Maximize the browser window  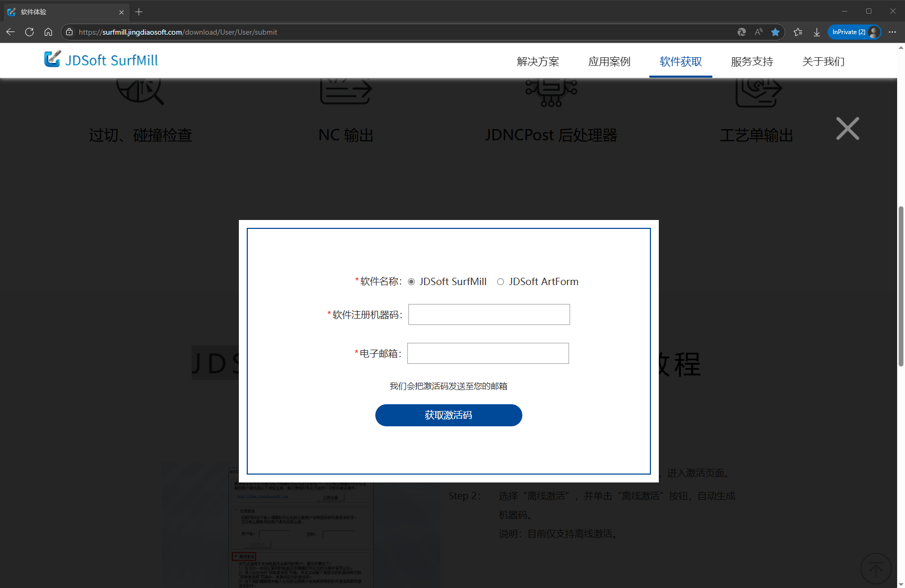click(869, 11)
